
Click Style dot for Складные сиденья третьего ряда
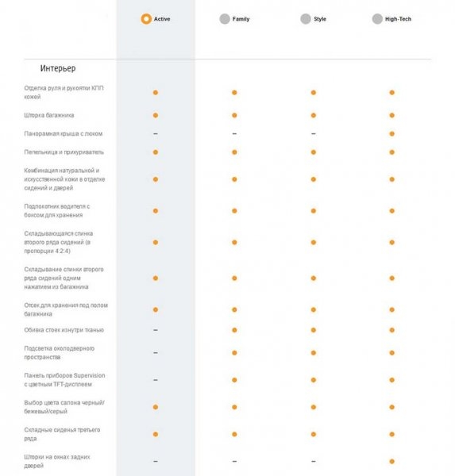tap(314, 435)
